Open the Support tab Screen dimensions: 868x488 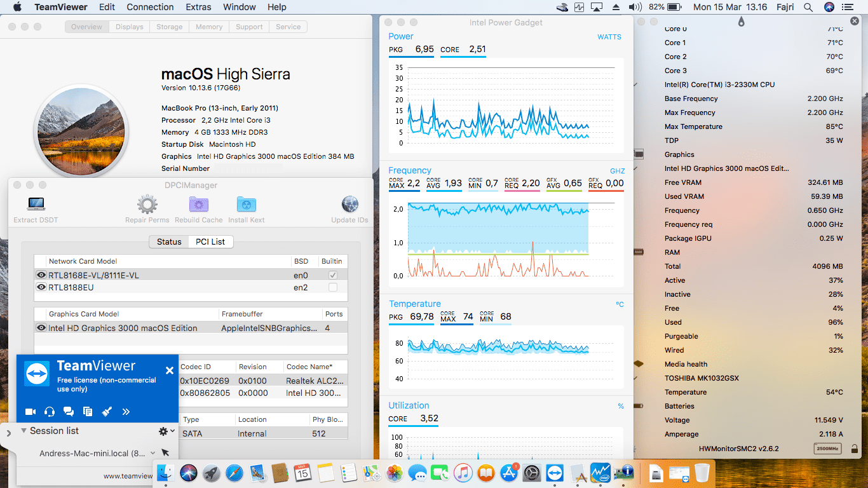(249, 27)
